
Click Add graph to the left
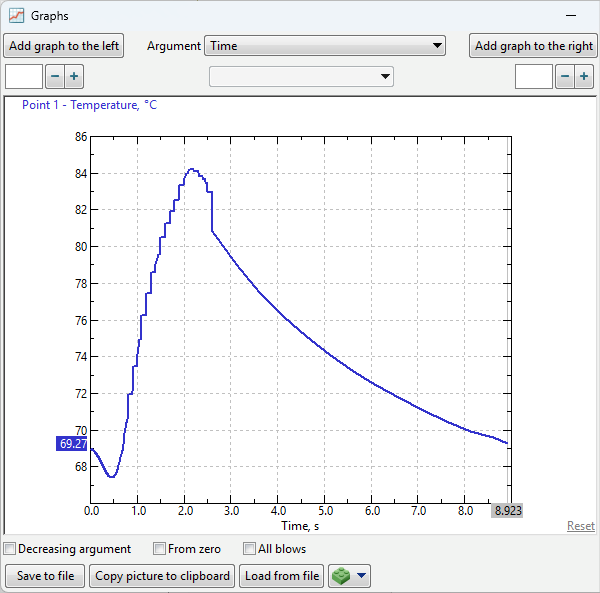tap(64, 46)
